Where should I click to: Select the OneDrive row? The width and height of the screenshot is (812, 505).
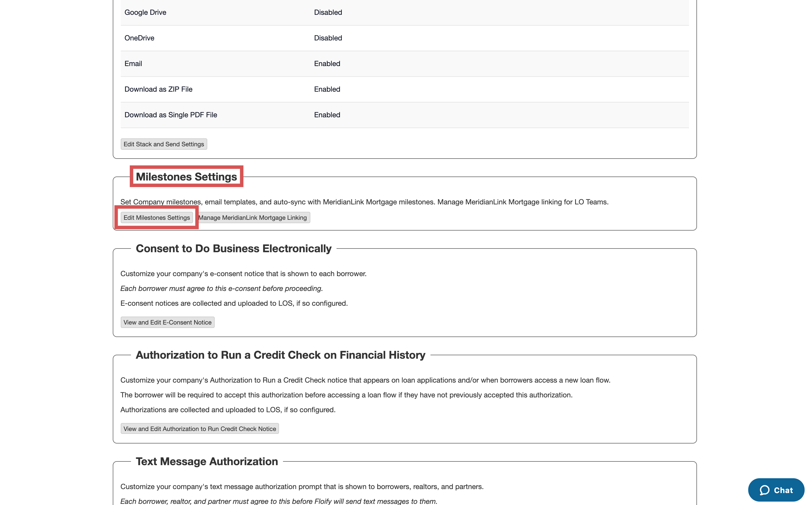click(x=139, y=38)
